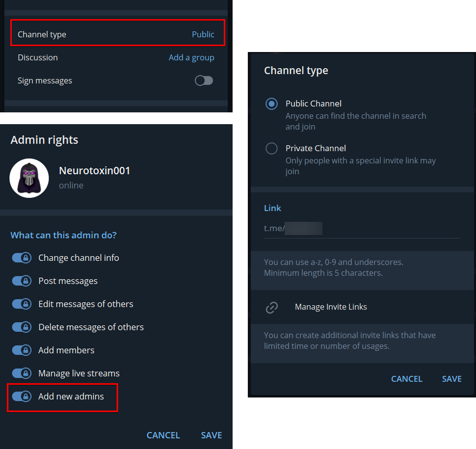Disable Change channel info permission

point(22,258)
